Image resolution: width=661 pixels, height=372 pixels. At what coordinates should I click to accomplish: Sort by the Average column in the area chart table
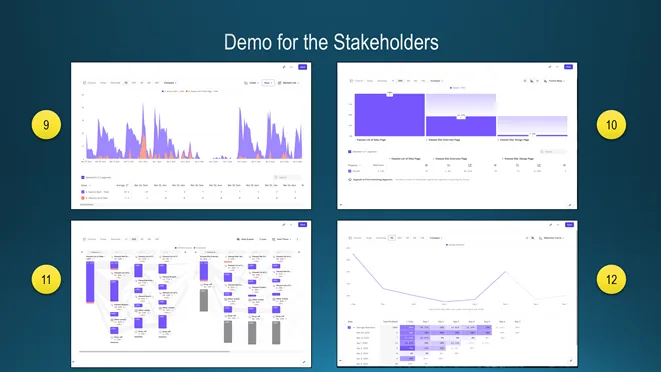122,185
